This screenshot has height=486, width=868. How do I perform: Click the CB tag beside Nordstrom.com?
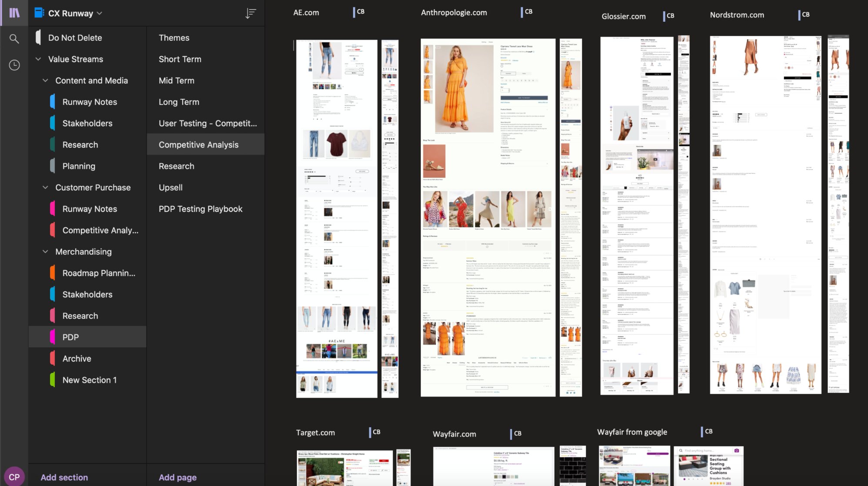805,14
